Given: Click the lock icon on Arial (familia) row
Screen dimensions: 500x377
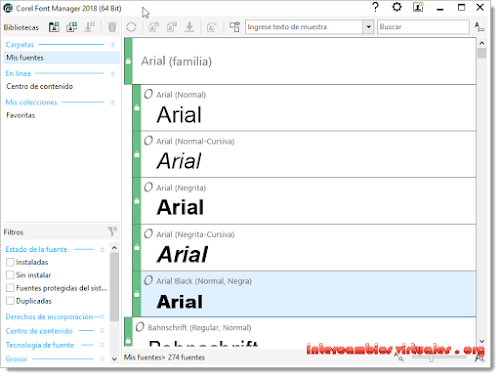Looking at the screenshot, I should [x=128, y=61].
